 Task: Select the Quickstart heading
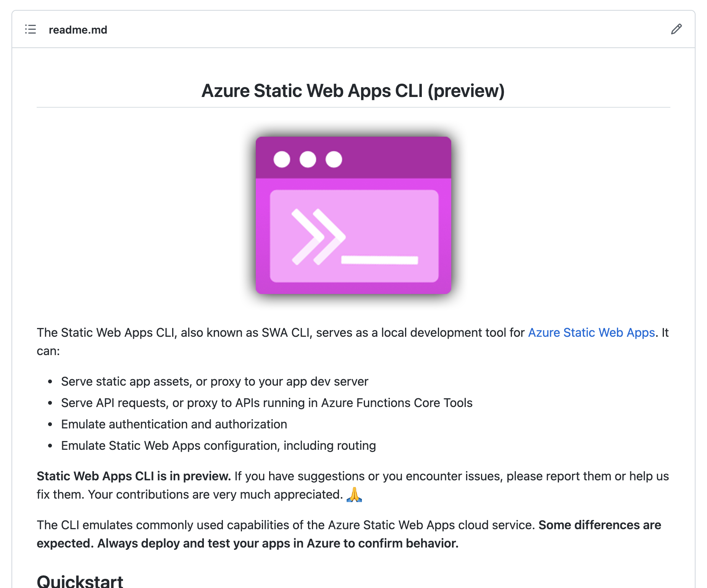[x=80, y=581]
